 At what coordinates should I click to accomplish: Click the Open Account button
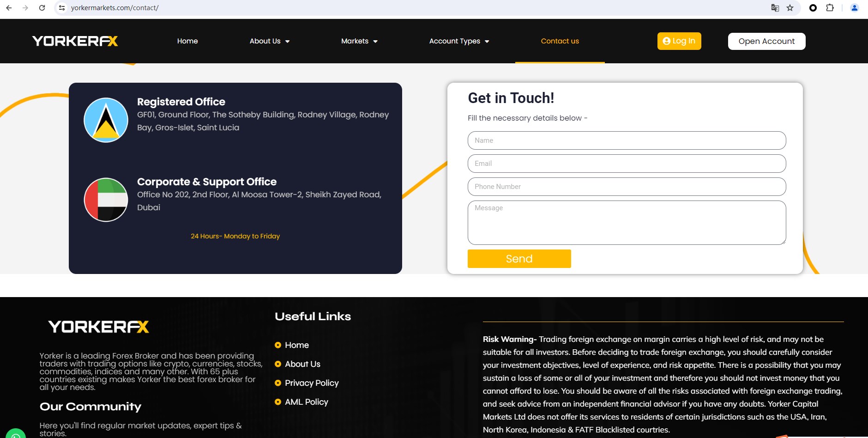coord(767,41)
